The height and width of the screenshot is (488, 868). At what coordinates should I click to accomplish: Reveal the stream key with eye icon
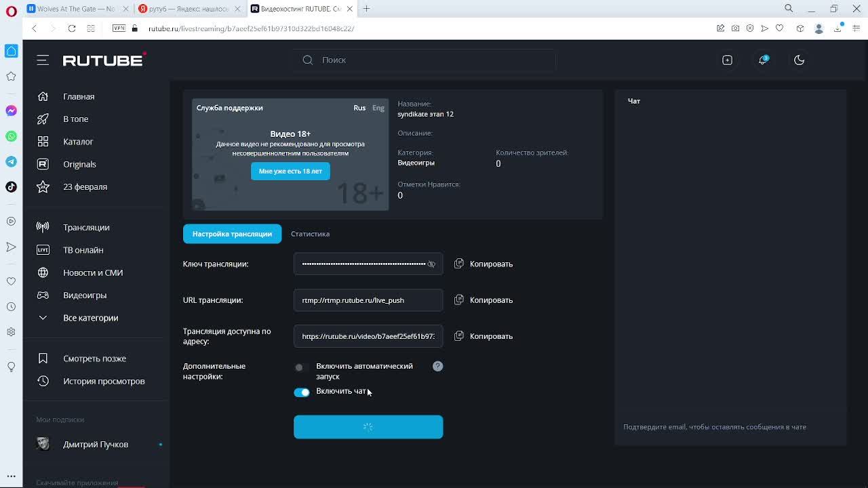[x=431, y=264]
